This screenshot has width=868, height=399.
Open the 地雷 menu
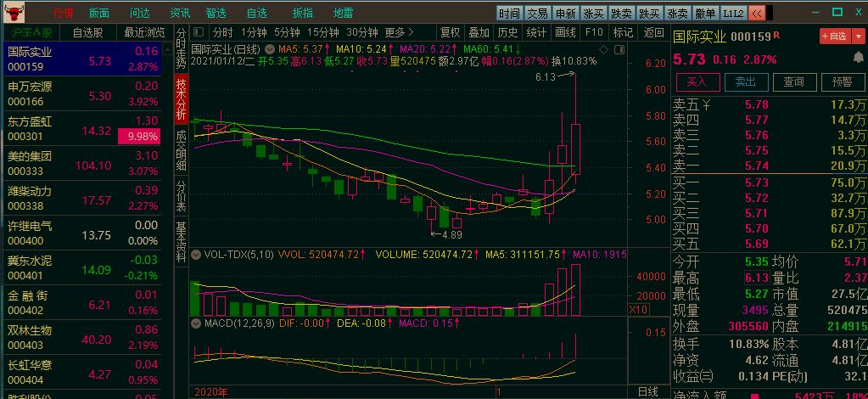click(x=344, y=13)
